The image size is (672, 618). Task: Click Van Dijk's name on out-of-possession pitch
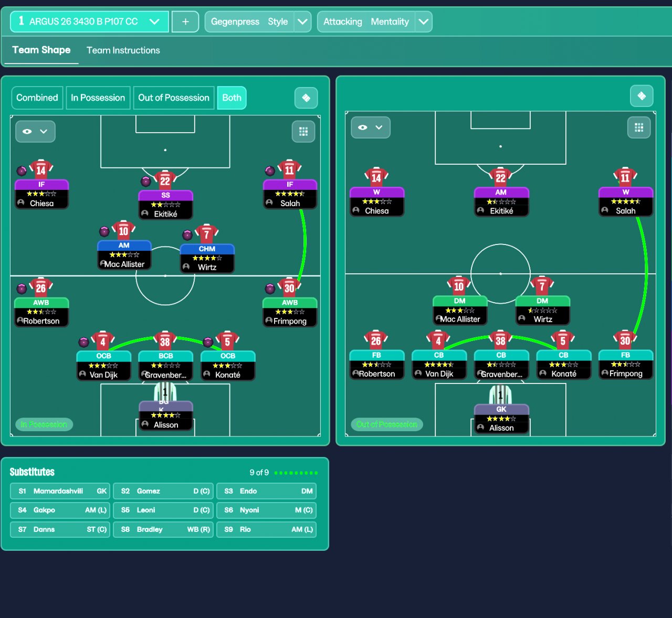439,374
